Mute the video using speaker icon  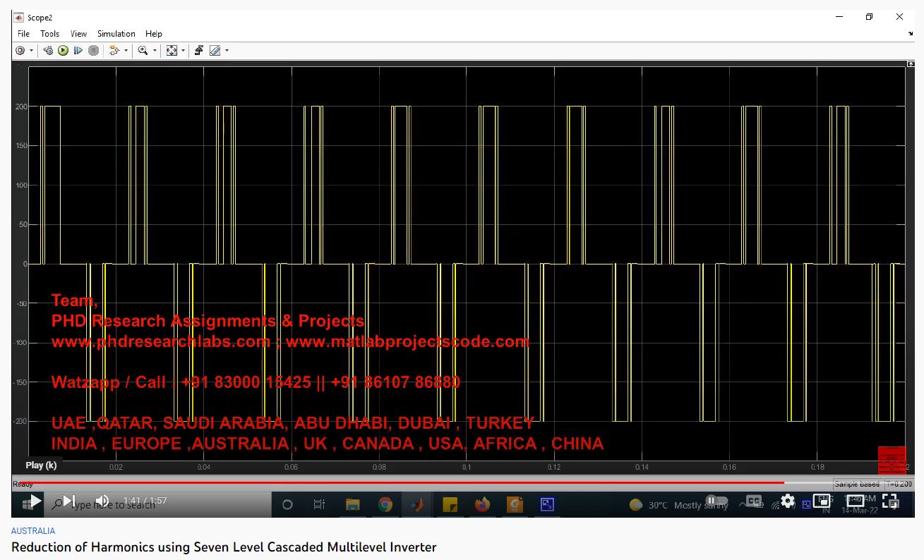coord(102,501)
